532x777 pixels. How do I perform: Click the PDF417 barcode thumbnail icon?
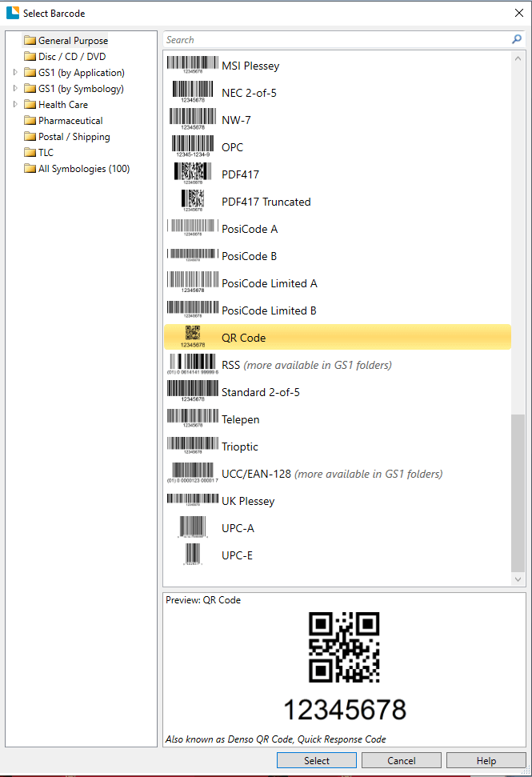click(192, 174)
